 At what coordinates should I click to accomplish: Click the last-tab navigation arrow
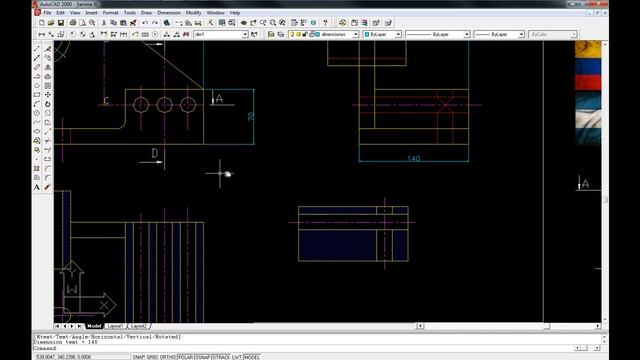pyautogui.click(x=79, y=326)
